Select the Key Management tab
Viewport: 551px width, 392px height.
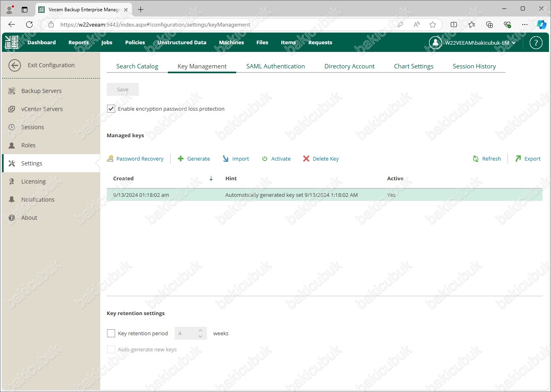[202, 66]
